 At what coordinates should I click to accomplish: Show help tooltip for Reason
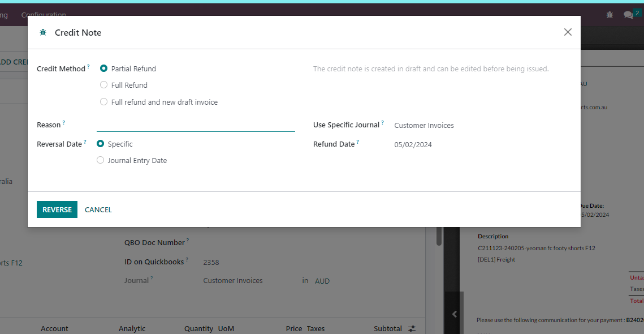pyautogui.click(x=64, y=122)
